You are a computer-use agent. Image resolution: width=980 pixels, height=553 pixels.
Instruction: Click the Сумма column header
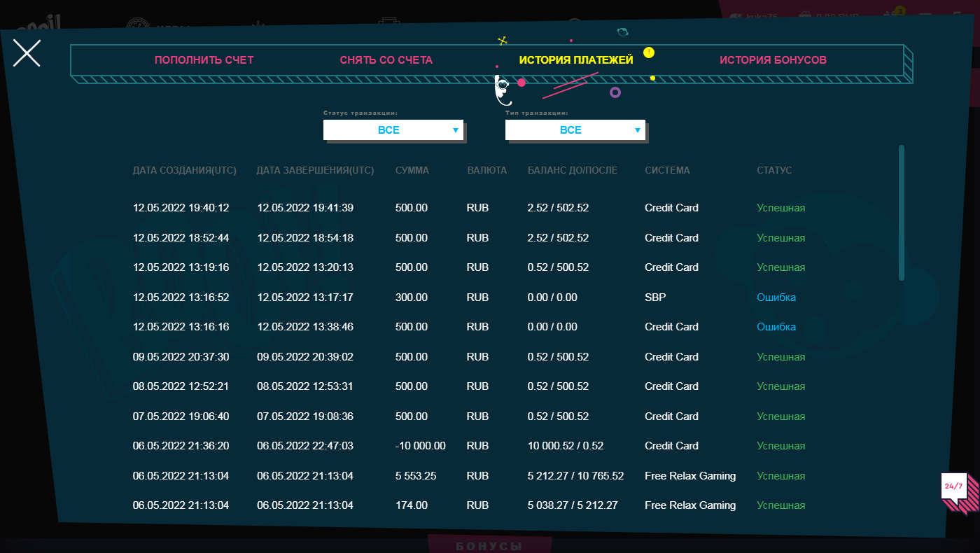412,171
